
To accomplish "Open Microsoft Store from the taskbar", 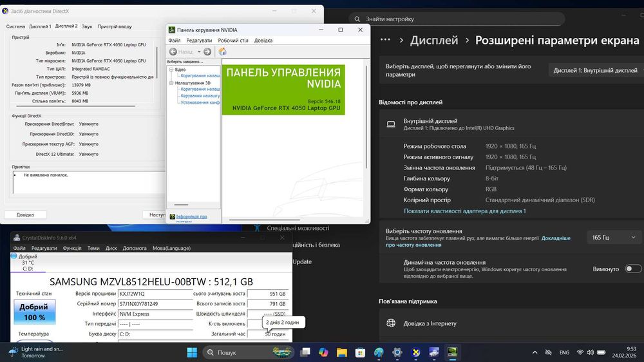I will coord(360,352).
